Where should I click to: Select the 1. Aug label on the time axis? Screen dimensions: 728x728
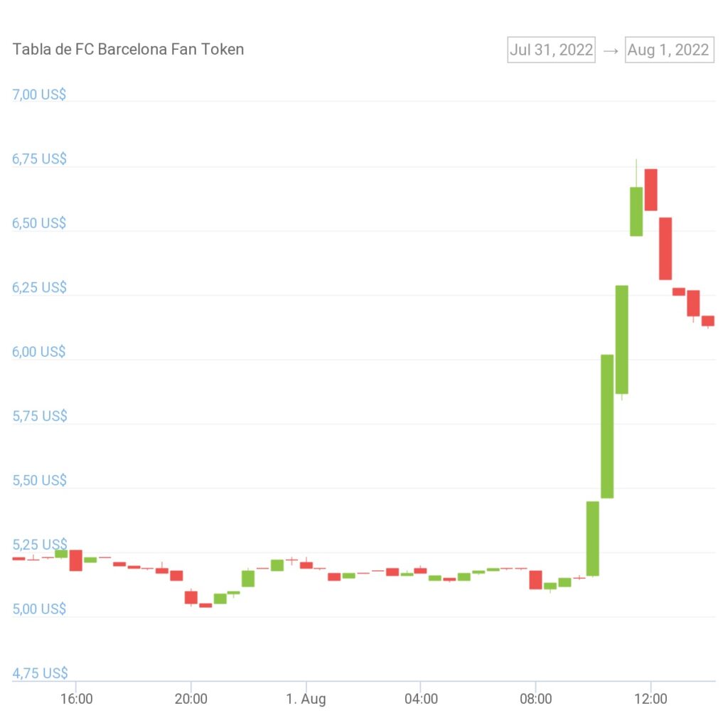[x=307, y=699]
